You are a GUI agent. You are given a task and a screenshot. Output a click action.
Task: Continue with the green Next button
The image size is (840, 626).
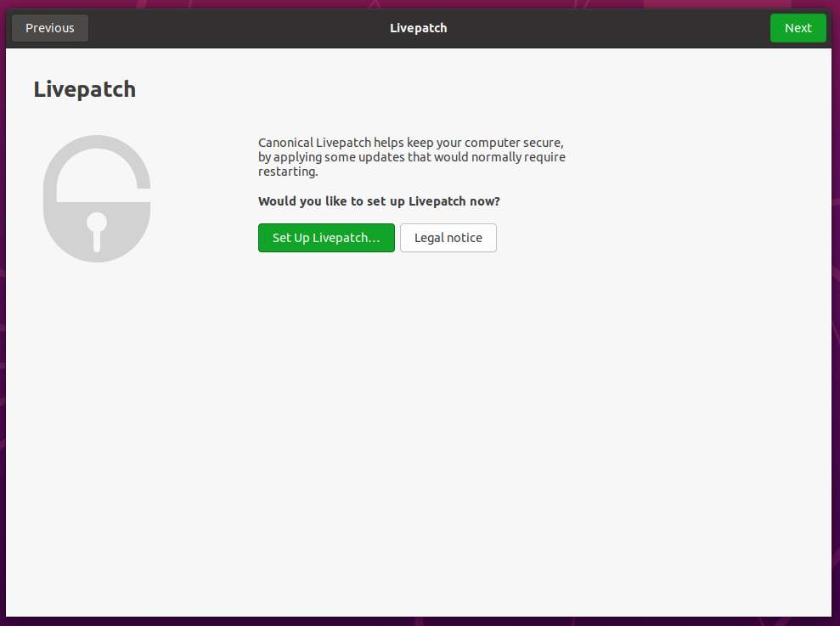[x=798, y=28]
